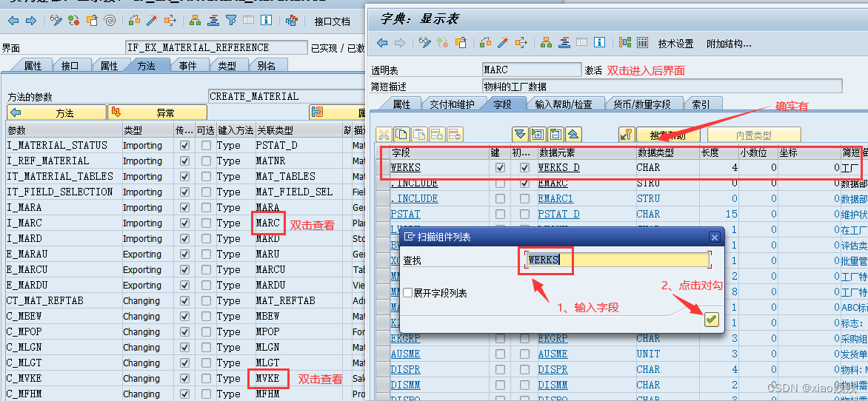Click the WERKS_D data element link

pos(558,168)
